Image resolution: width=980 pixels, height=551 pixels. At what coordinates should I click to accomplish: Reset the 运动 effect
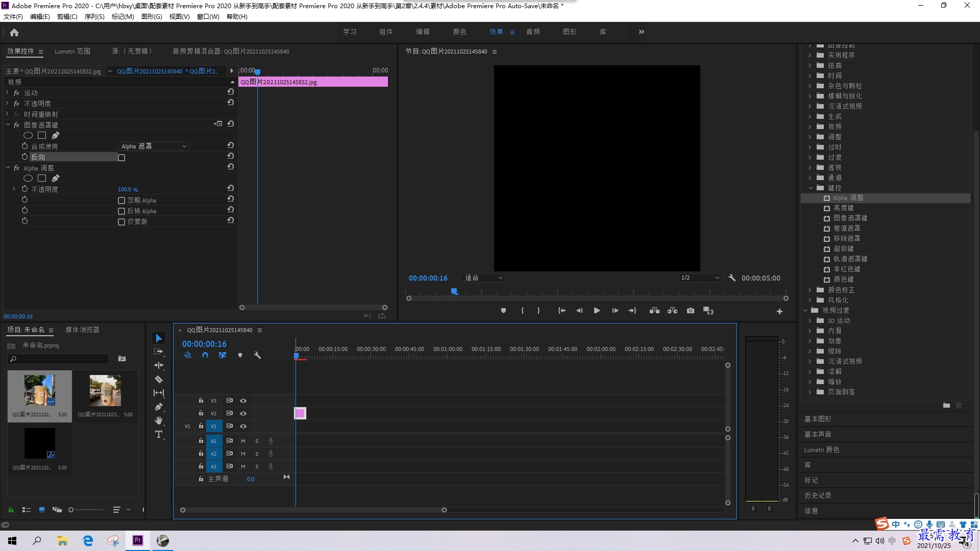pos(231,92)
